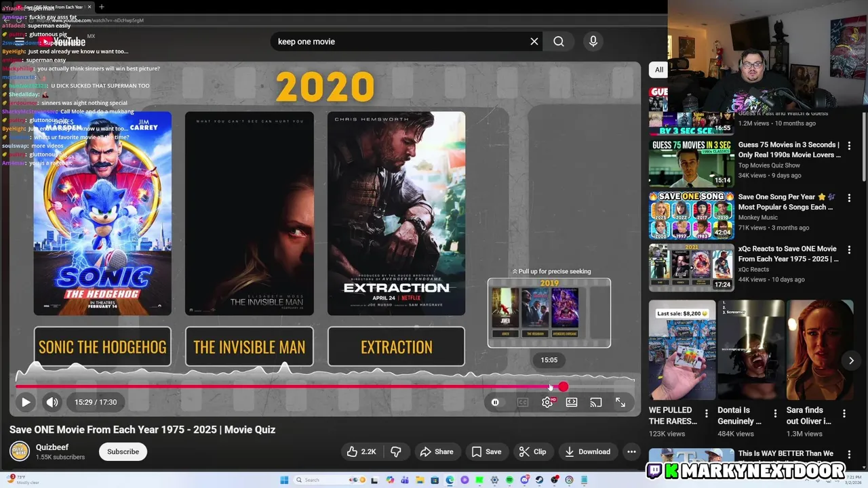This screenshot has height=488, width=868.
Task: Mute the video volume
Action: click(x=52, y=402)
